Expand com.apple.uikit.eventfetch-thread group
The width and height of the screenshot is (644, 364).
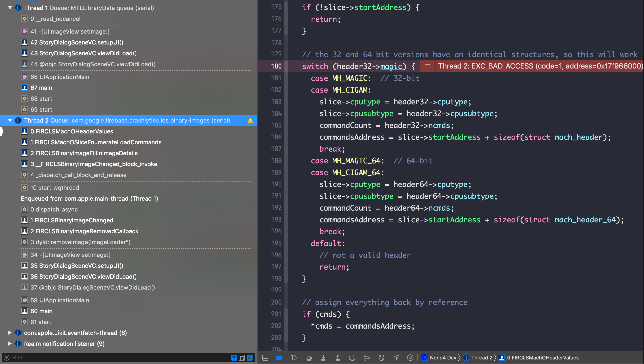(10, 333)
